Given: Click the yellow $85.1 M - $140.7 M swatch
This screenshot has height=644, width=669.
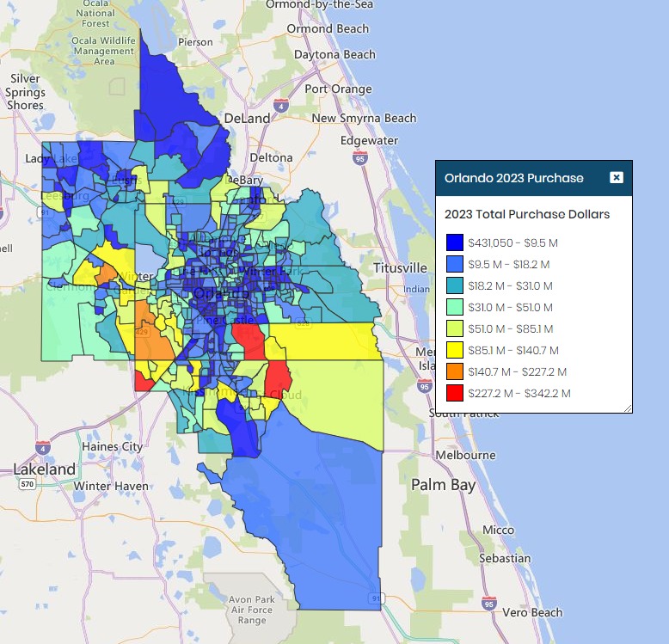Looking at the screenshot, I should click(455, 350).
